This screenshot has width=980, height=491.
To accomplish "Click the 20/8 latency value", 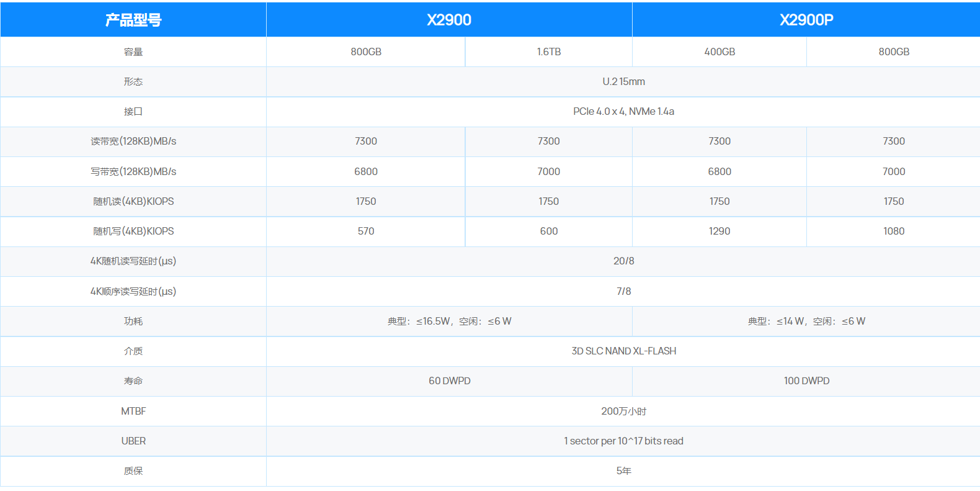I will coord(623,261).
